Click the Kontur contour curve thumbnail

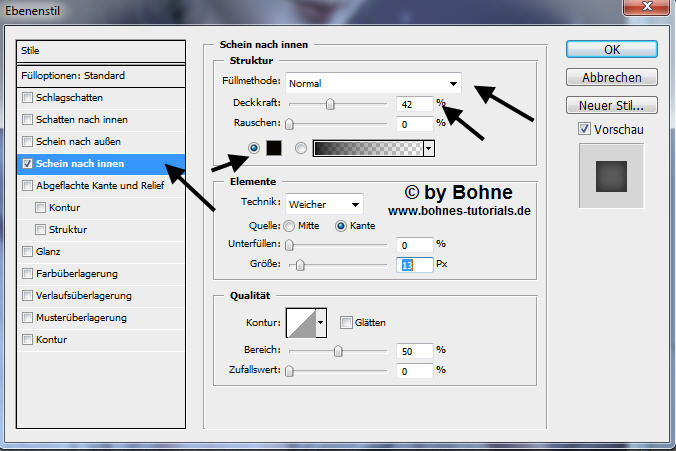point(301,323)
